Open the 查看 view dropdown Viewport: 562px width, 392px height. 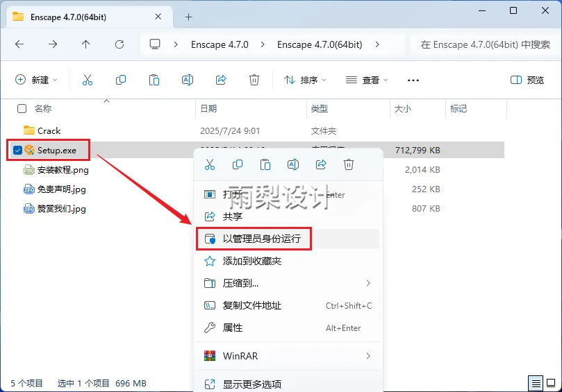coord(366,80)
